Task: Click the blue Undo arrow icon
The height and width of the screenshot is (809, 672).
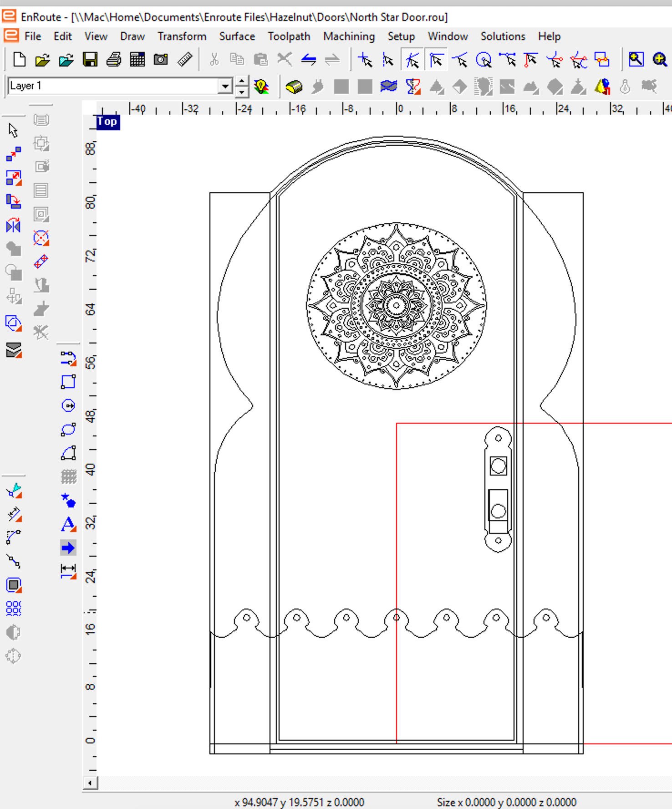Action: pyautogui.click(x=309, y=60)
